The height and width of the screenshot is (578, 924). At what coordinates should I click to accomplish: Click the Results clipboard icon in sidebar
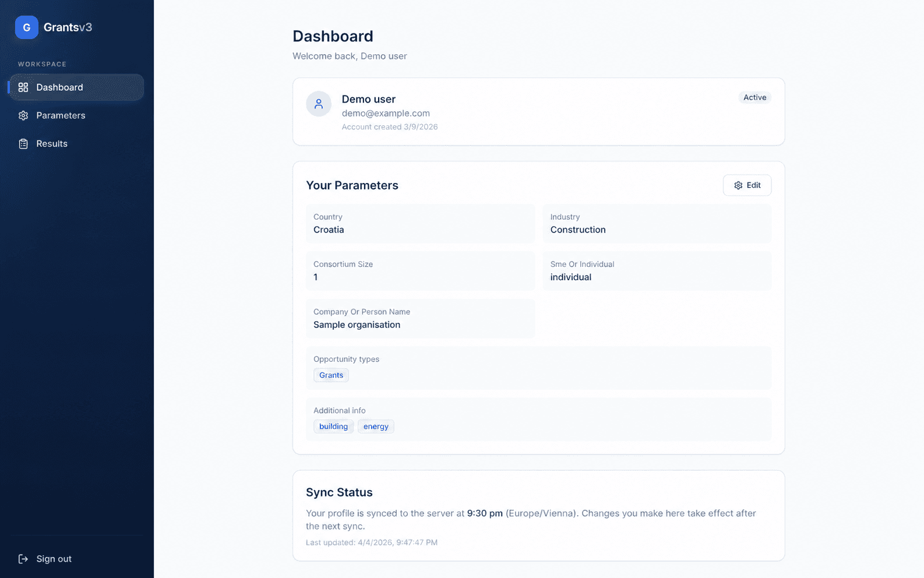tap(23, 144)
